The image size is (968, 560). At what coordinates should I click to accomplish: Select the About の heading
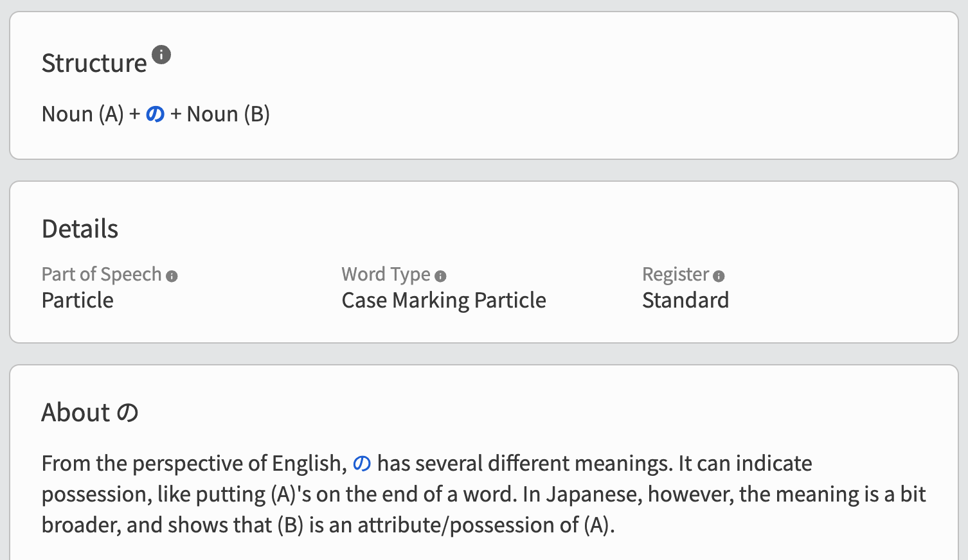click(x=90, y=413)
